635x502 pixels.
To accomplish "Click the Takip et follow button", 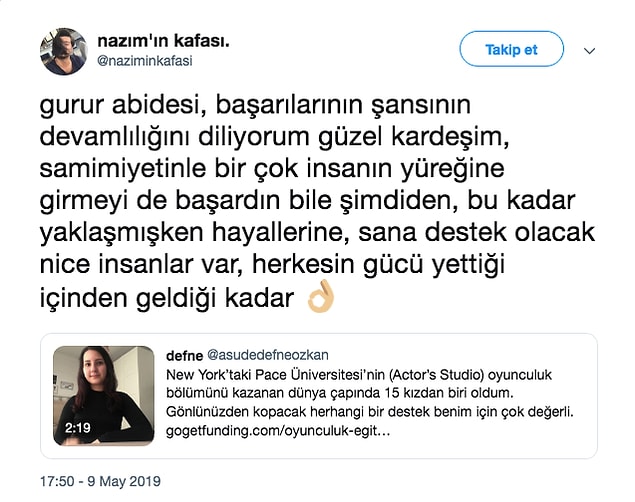I will 511,49.
